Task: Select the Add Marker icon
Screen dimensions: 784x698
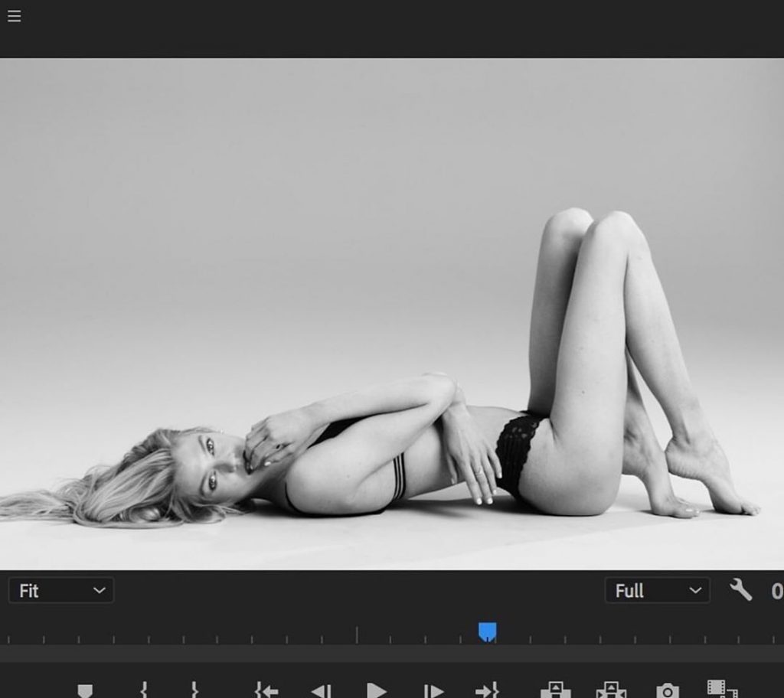Action: (x=86, y=689)
